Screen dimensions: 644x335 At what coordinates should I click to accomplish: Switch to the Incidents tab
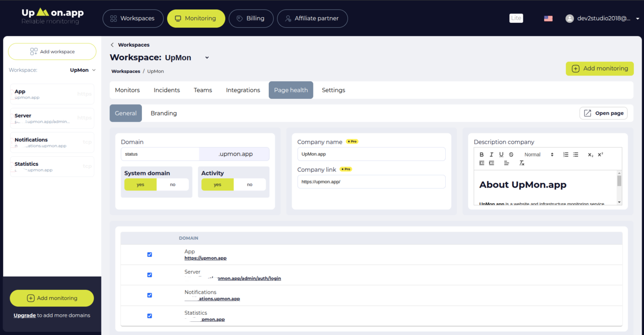[167, 90]
